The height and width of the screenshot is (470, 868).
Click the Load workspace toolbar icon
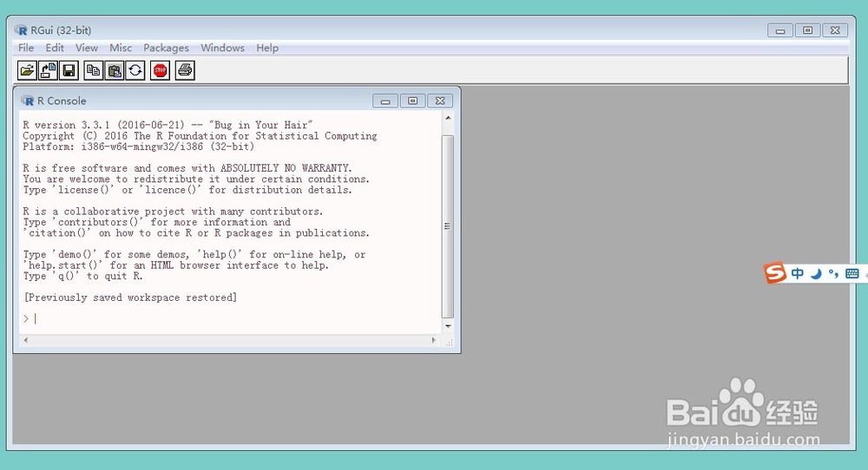pos(48,70)
